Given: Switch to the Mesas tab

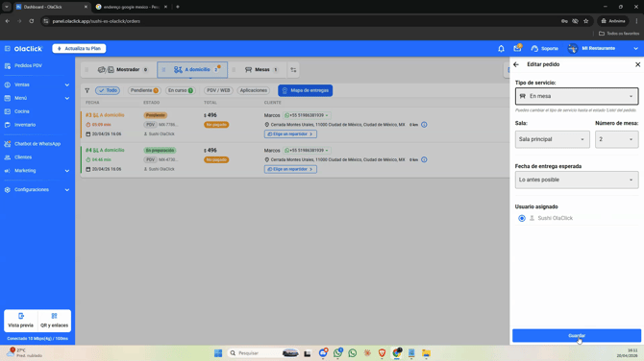Looking at the screenshot, I should pos(261,70).
